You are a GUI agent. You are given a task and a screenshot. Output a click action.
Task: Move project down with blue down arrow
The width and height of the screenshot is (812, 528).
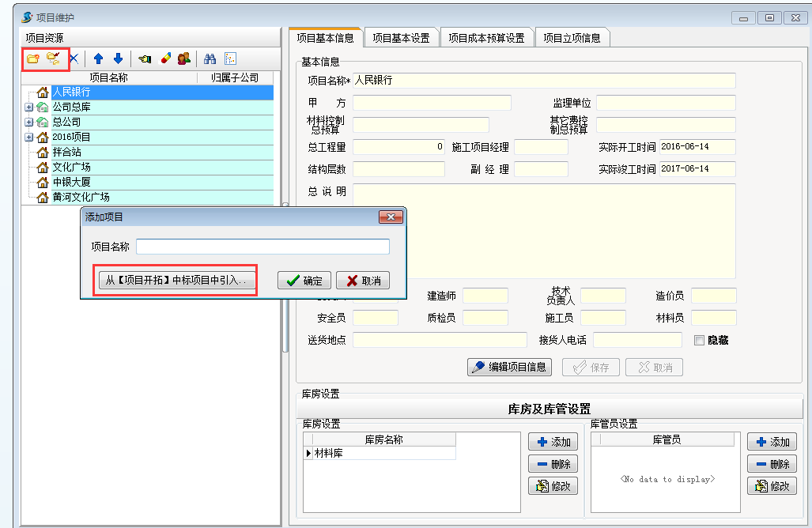point(118,58)
